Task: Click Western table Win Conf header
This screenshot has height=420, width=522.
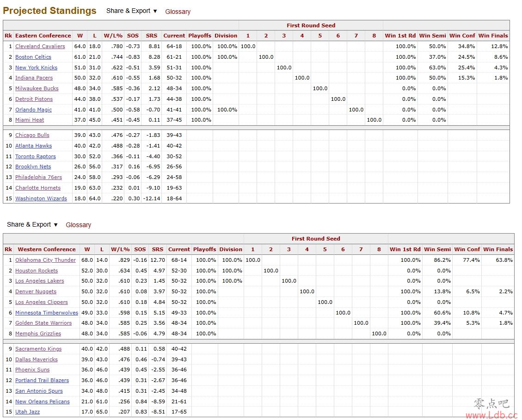Action: (x=467, y=249)
